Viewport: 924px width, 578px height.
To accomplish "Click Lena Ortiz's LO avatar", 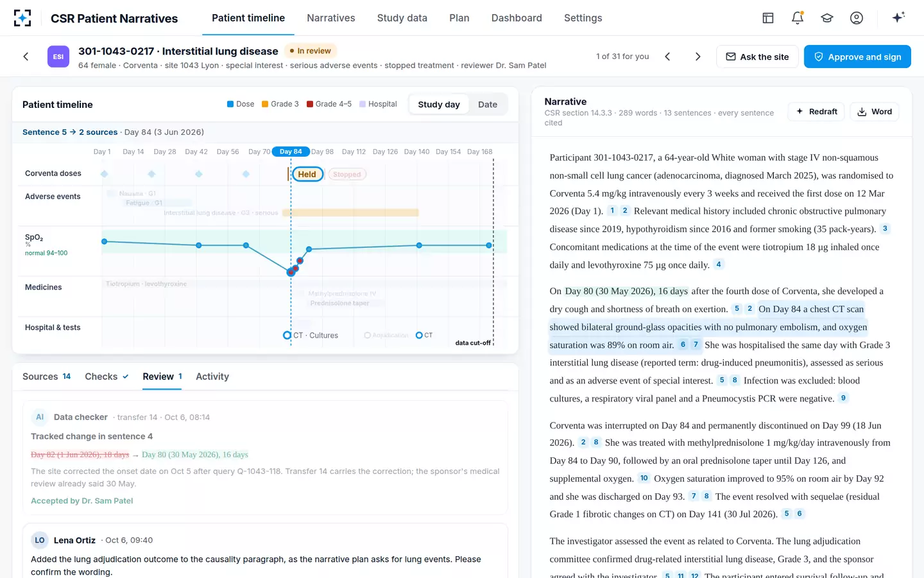I will click(x=40, y=540).
